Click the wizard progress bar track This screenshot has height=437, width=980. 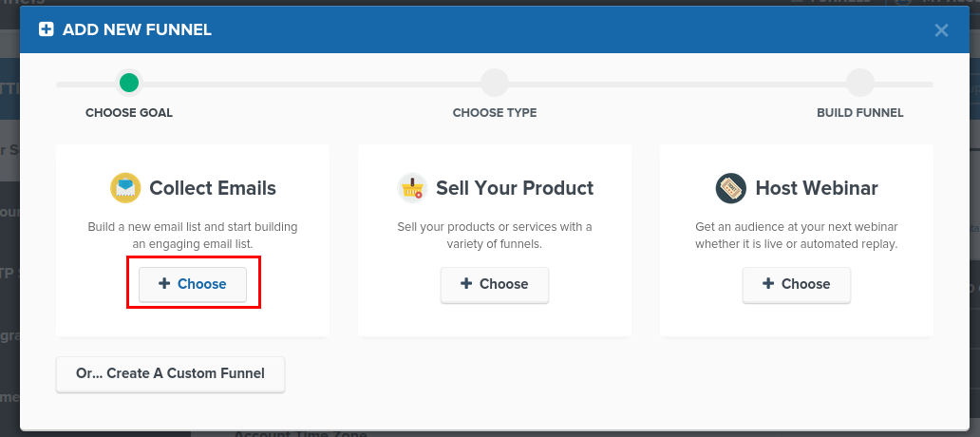(495, 84)
